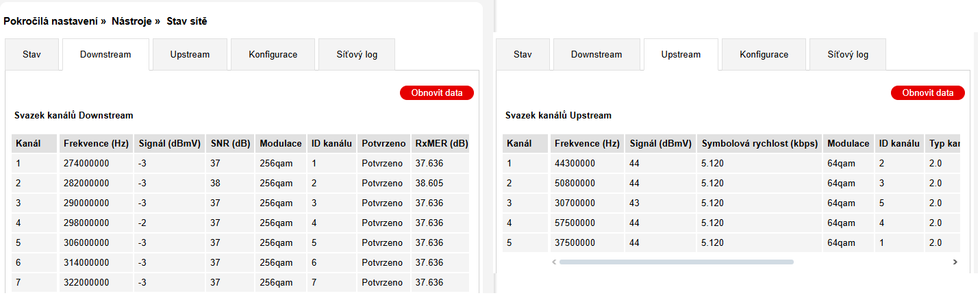The image size is (980, 300).
Task: Switch to Downstream tab in Upstream panel
Action: tap(596, 55)
